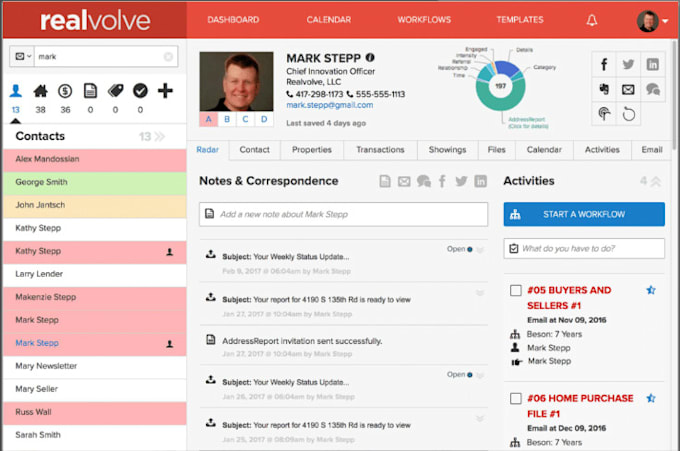Star the #05 Buyers and Sellers activity

point(651,290)
